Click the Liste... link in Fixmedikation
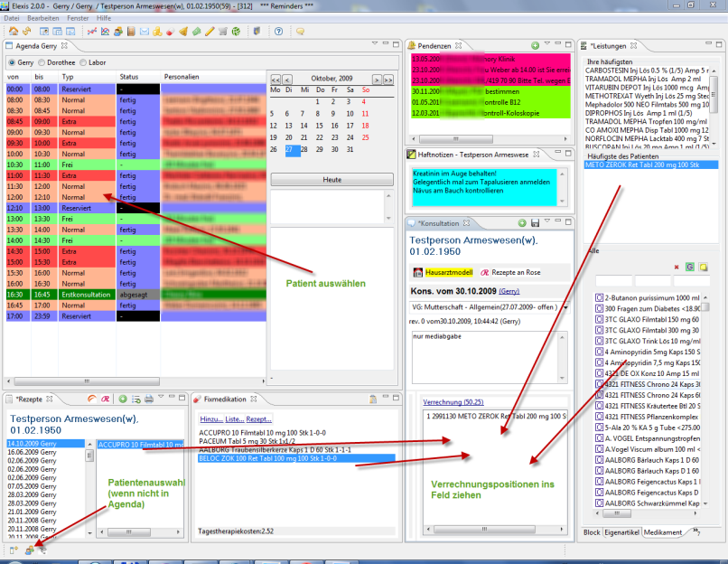The height and width of the screenshot is (564, 728). [x=235, y=419]
